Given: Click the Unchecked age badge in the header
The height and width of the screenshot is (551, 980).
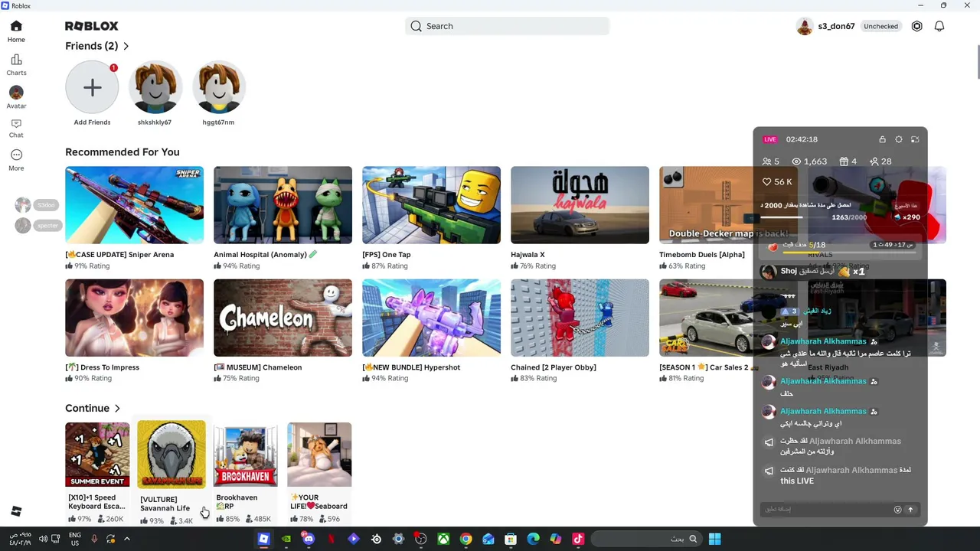Looking at the screenshot, I should click(x=880, y=26).
